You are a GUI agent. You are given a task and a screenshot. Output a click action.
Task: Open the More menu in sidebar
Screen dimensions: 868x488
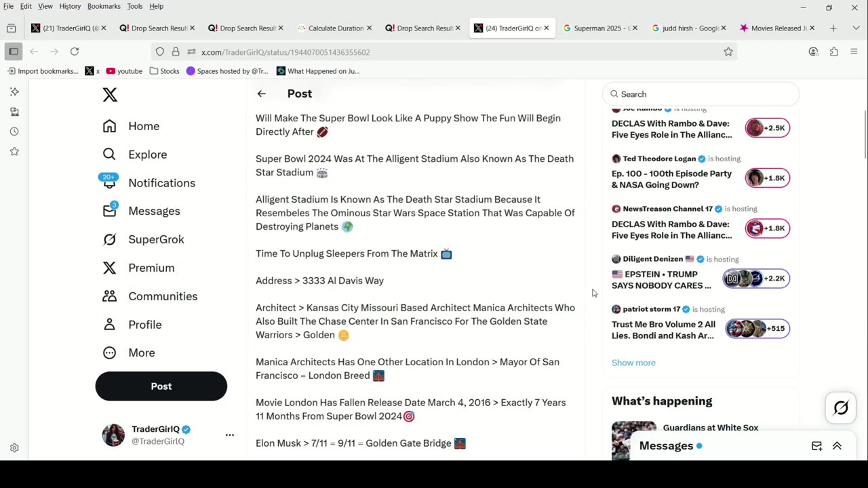pyautogui.click(x=129, y=352)
